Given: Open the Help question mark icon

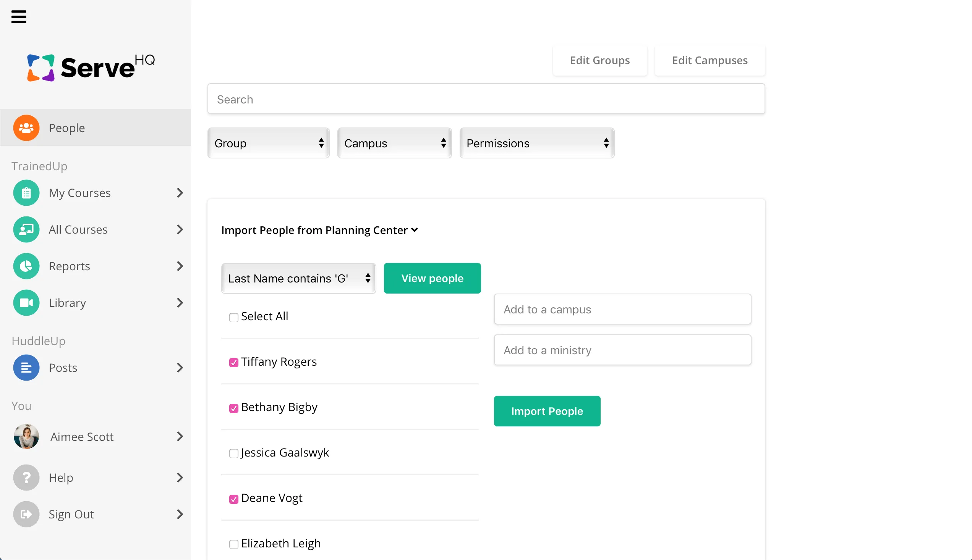Looking at the screenshot, I should click(26, 477).
